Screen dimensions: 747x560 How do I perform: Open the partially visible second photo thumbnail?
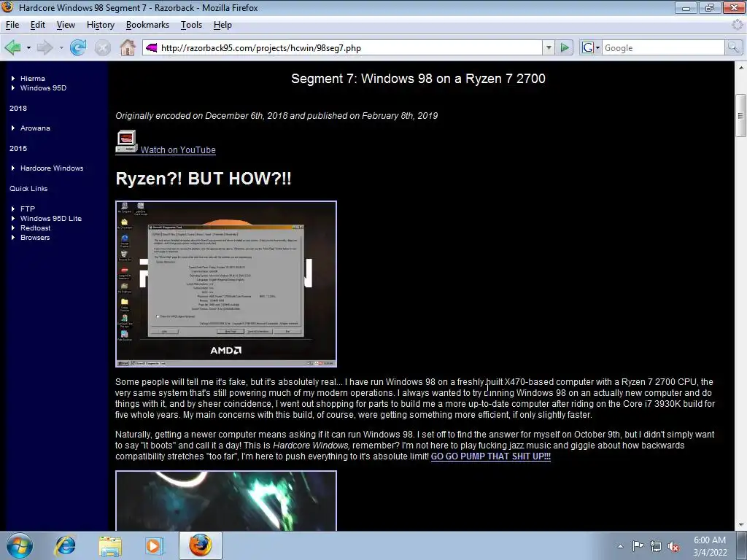pos(226,500)
